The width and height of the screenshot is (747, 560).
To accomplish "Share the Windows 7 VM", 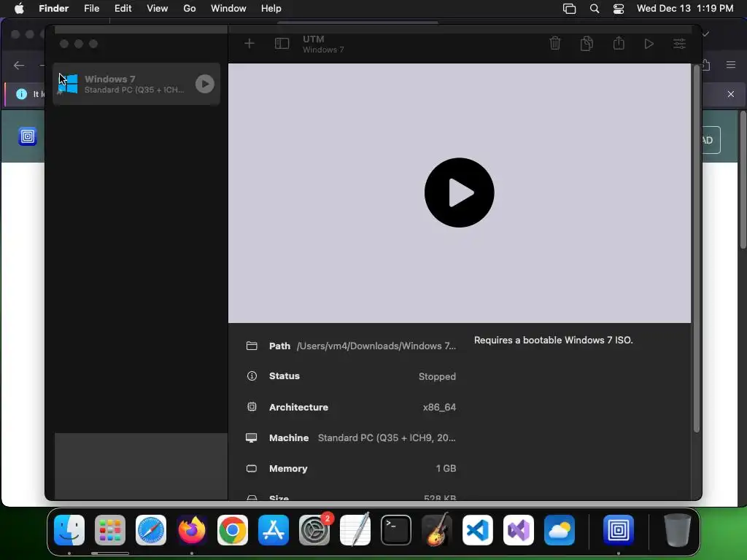I will tap(619, 43).
